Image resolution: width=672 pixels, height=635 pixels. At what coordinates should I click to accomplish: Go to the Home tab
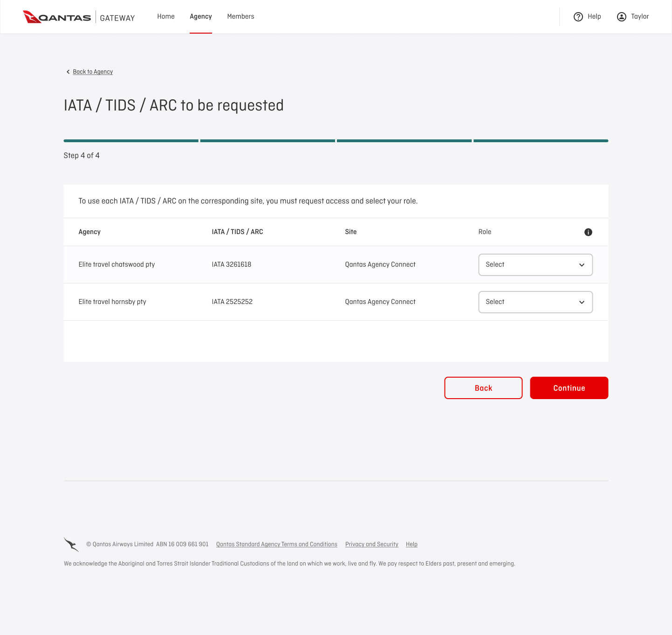[x=166, y=16]
